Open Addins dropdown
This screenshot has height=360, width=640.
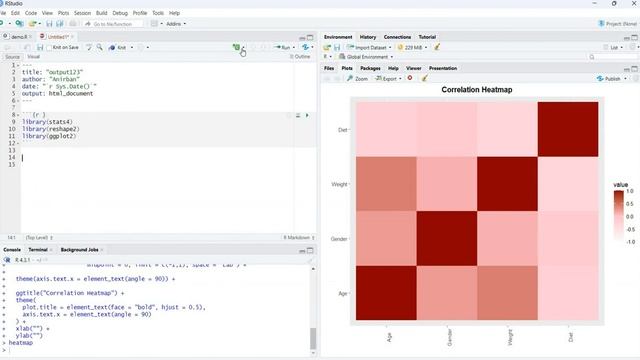click(176, 24)
